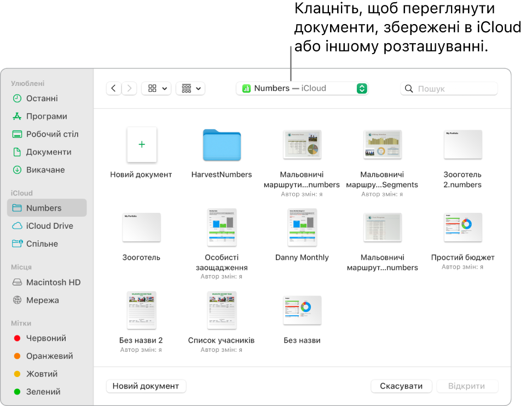Click the Новий документ button at bottom
The width and height of the screenshot is (532, 406).
[x=146, y=386]
